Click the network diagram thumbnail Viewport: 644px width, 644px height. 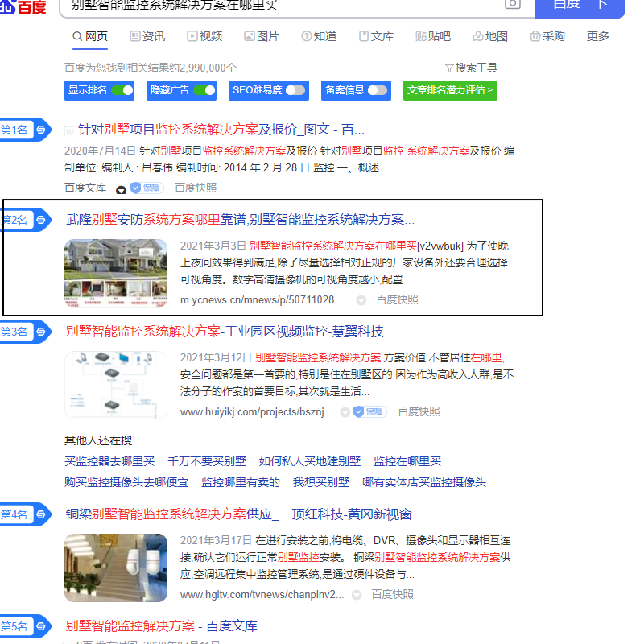coord(116,385)
